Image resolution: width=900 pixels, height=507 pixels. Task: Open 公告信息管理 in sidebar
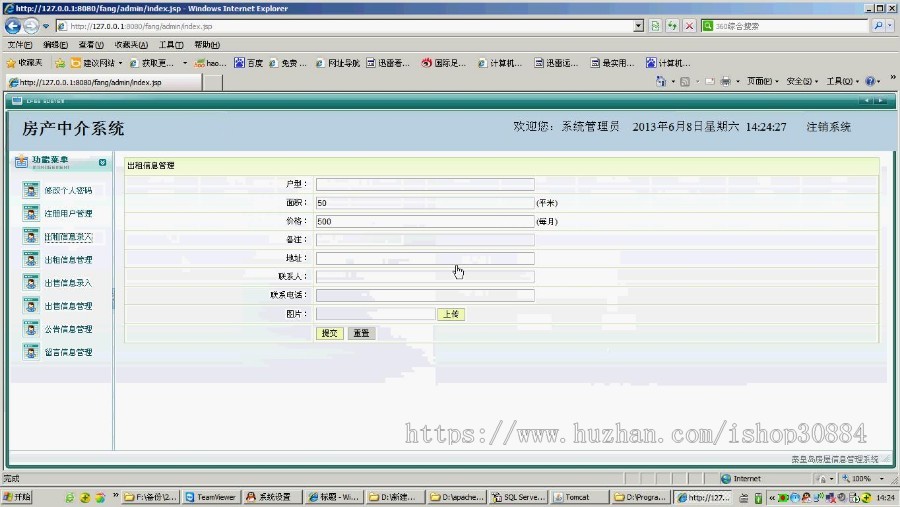coord(68,329)
